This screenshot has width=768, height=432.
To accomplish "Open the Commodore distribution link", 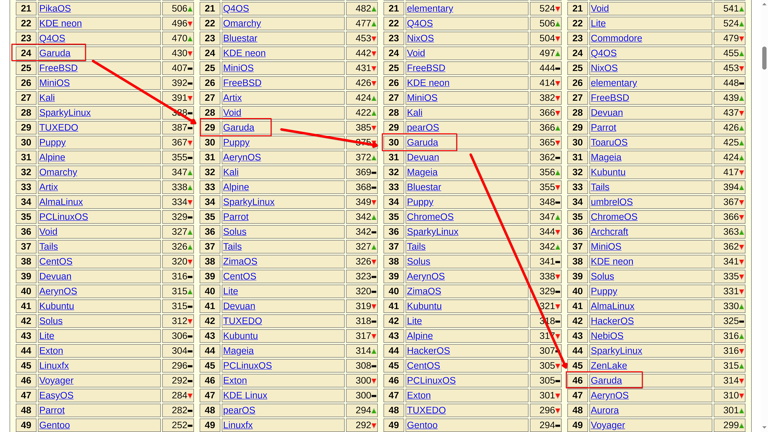I will pos(616,38).
